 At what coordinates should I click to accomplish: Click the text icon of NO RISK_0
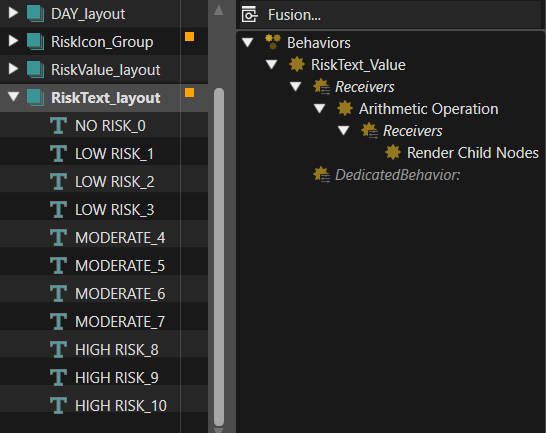pos(58,125)
